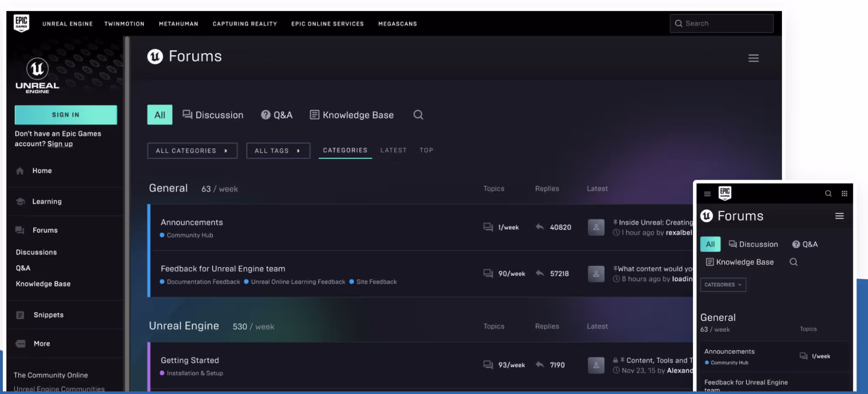
Task: Open the app grid icon in mobile preview
Action: [844, 194]
